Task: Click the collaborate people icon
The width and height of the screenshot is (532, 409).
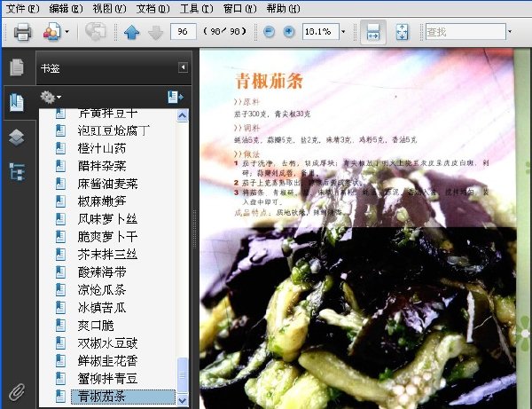Action: [52, 32]
